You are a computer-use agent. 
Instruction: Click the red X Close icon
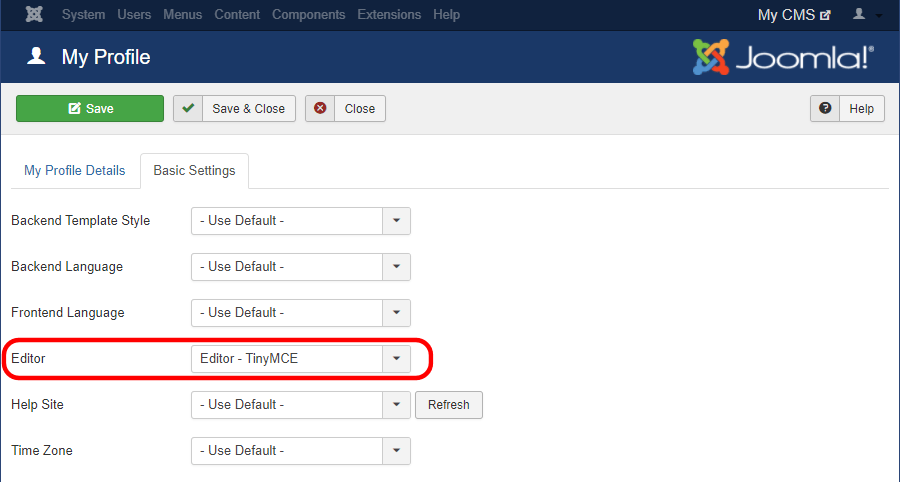(x=320, y=108)
